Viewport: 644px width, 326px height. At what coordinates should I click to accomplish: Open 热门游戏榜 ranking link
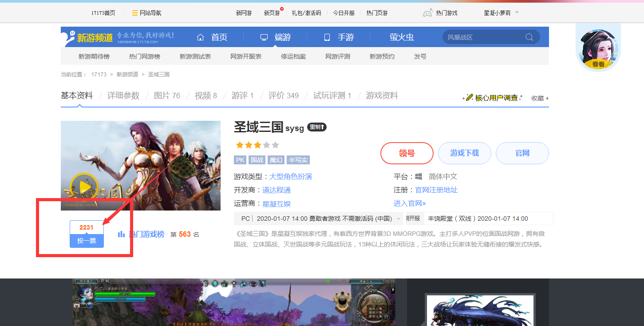coord(146,234)
